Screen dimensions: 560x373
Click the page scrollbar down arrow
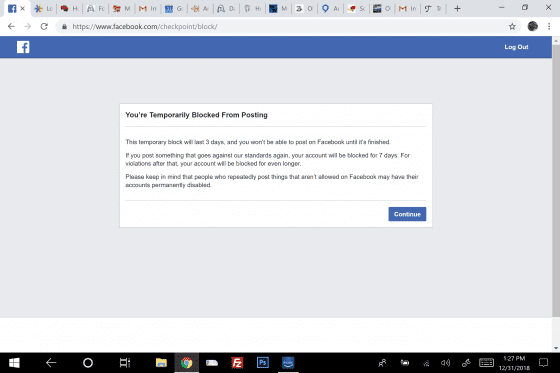coord(556,348)
